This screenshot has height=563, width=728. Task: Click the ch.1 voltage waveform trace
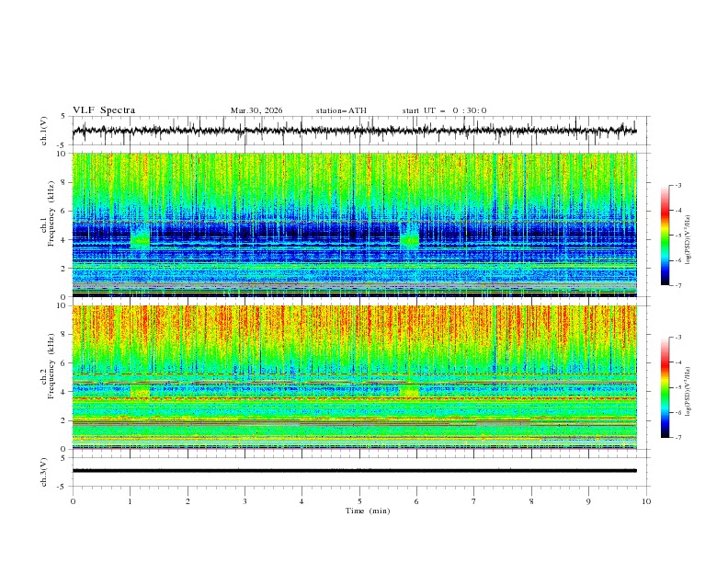(x=354, y=131)
